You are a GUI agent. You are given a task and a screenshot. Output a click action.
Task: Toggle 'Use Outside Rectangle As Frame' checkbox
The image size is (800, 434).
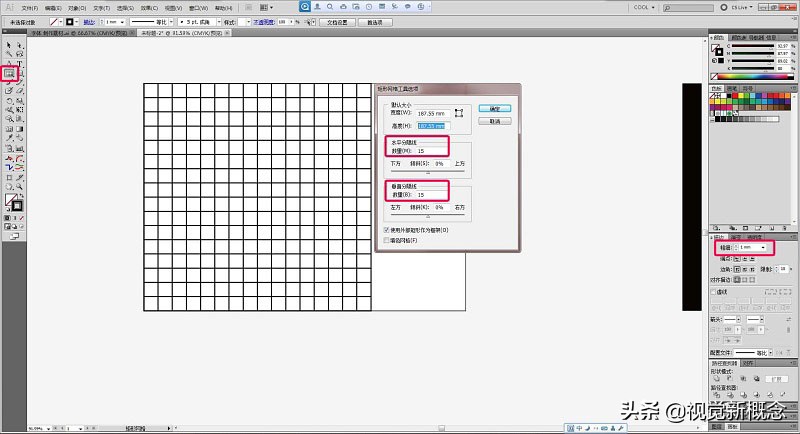(388, 230)
